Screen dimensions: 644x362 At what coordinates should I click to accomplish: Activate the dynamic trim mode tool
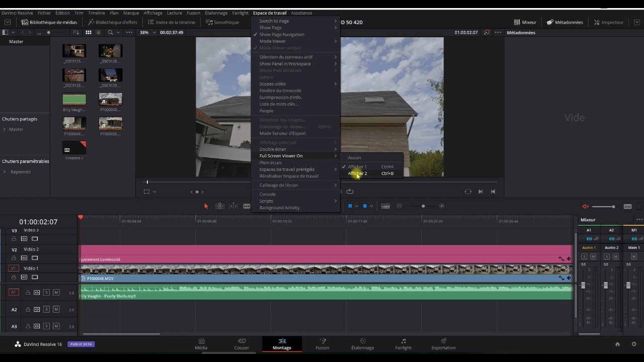coord(233,206)
